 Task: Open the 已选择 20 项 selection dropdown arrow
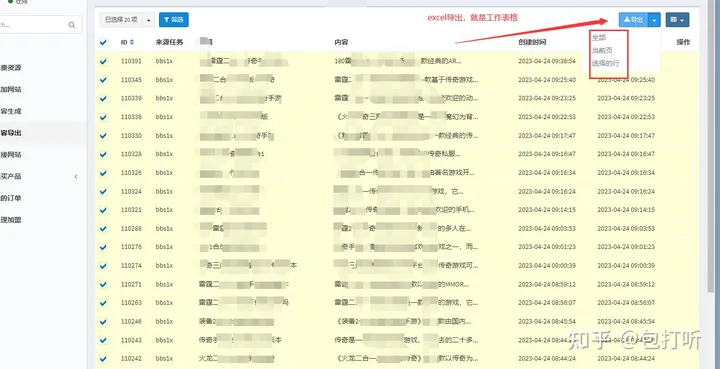[x=148, y=20]
